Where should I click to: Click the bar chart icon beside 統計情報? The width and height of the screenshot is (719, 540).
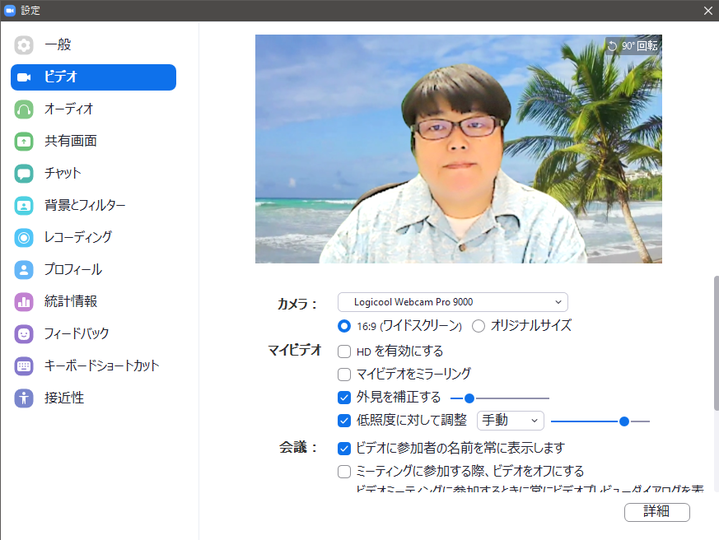point(24,302)
